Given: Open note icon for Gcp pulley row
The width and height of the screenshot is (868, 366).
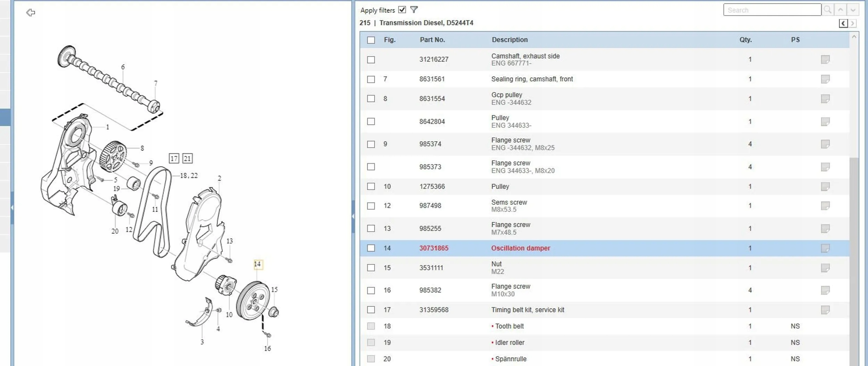Looking at the screenshot, I should 825,99.
